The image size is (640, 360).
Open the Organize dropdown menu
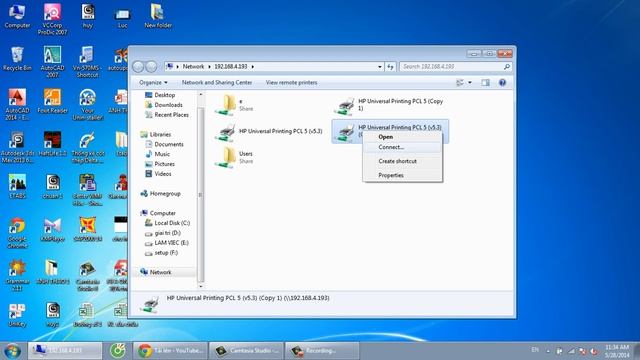(x=153, y=82)
